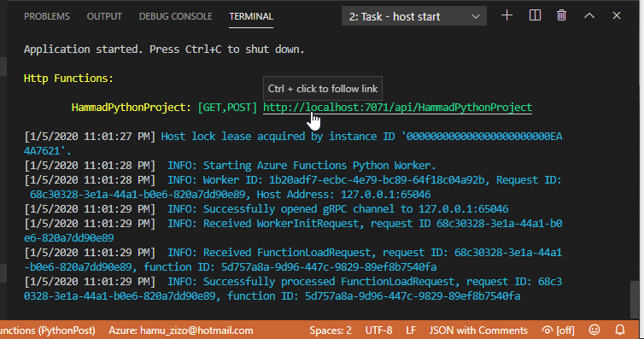Select the Terminal tab
Screen dimensions: 644x339
[251, 16]
